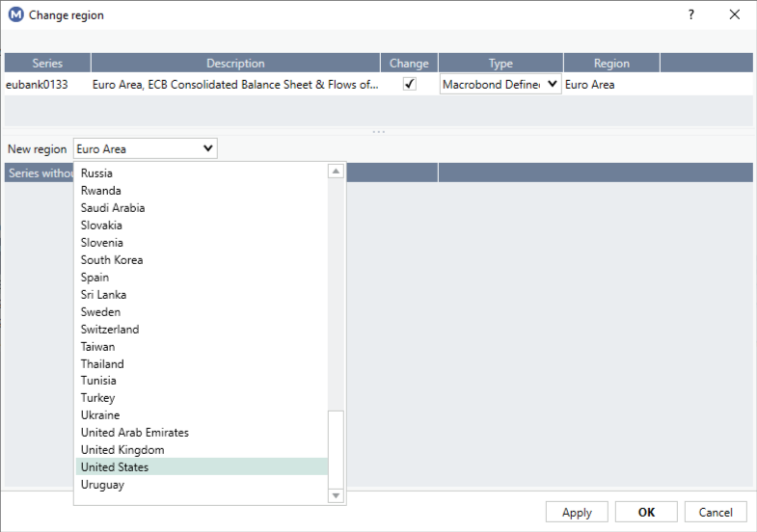
Task: Select United States from the region list
Action: 115,467
